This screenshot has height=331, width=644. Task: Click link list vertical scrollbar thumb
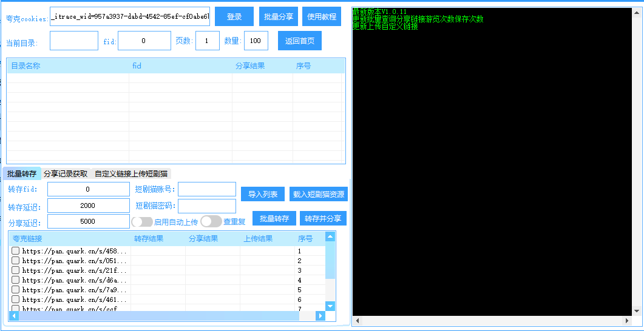(330, 260)
